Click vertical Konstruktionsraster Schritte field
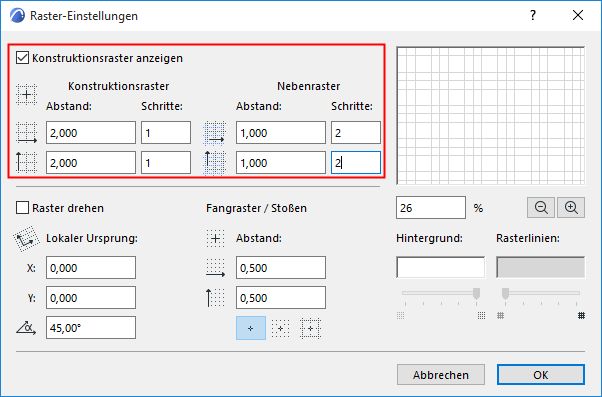The image size is (602, 397). pos(166,163)
